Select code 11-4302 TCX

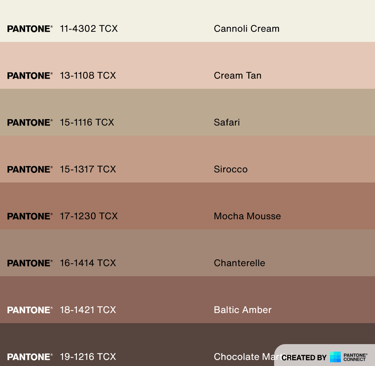(x=89, y=29)
